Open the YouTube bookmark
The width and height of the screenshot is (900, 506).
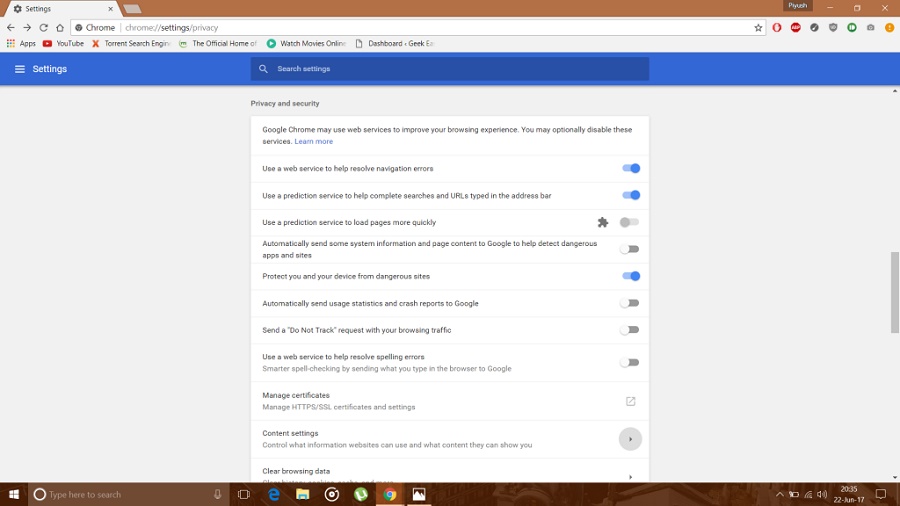click(x=63, y=44)
